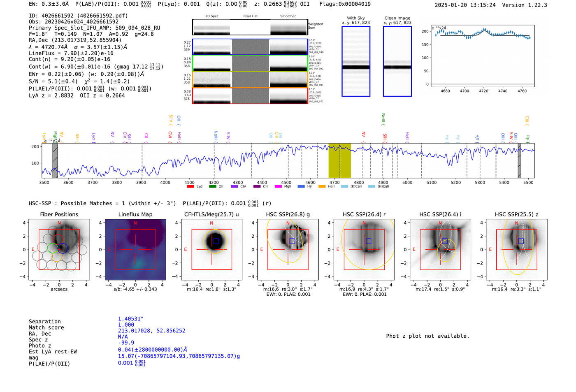576x392 pixels.
Task: Click the Weighted Sum 2D spectrum strip
Action: click(250, 27)
